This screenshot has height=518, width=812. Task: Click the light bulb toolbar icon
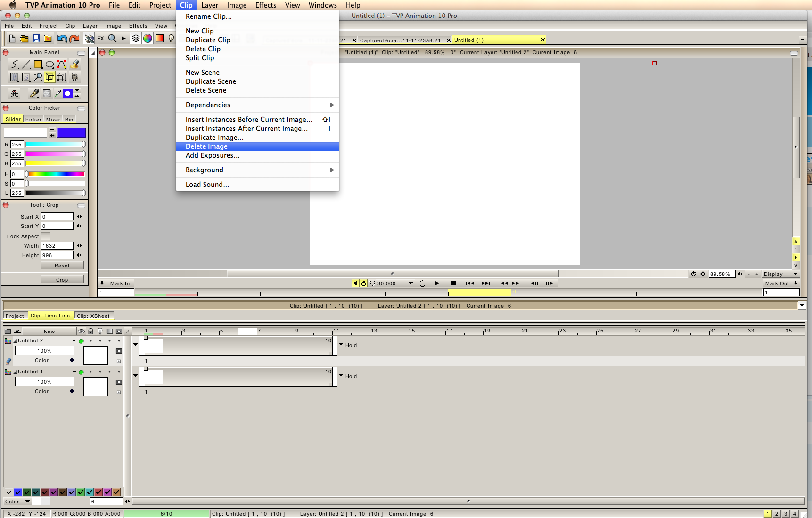(x=171, y=39)
